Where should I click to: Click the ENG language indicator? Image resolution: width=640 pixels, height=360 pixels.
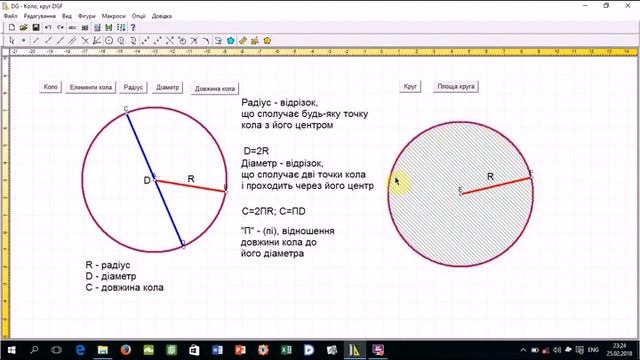(x=593, y=350)
